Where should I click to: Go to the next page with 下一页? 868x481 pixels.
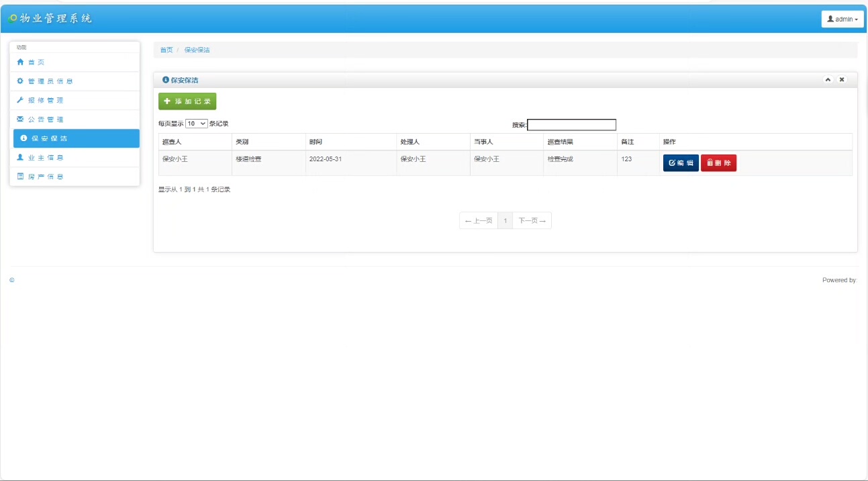click(x=532, y=220)
